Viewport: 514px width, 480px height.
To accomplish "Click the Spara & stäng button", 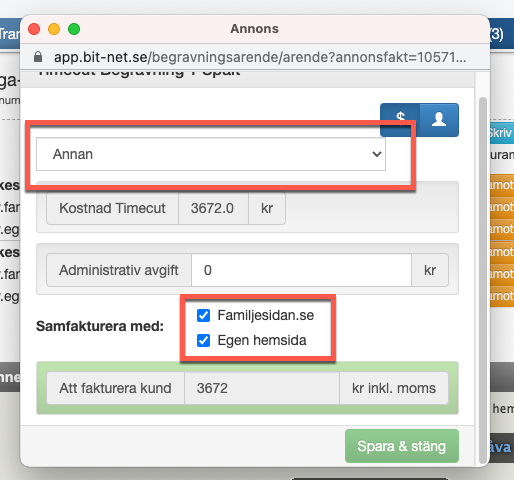I will tap(402, 446).
